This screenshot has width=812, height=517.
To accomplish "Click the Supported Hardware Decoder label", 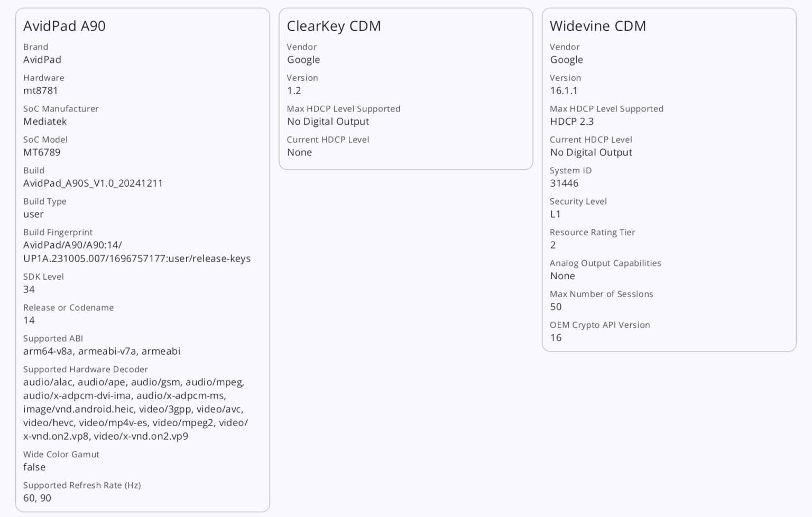I will click(86, 369).
